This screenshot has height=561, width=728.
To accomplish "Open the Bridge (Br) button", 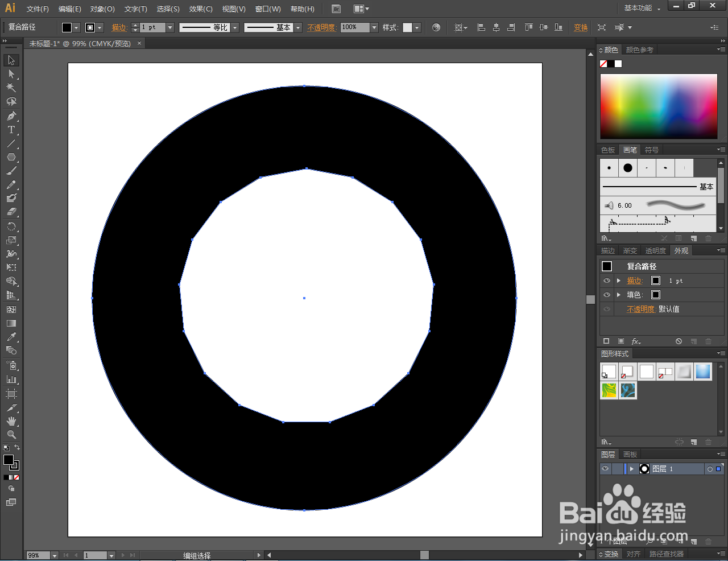I will click(x=336, y=9).
